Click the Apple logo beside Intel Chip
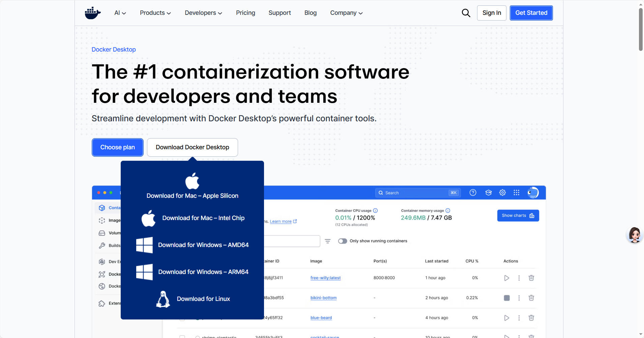The width and height of the screenshot is (644, 338). click(x=148, y=218)
